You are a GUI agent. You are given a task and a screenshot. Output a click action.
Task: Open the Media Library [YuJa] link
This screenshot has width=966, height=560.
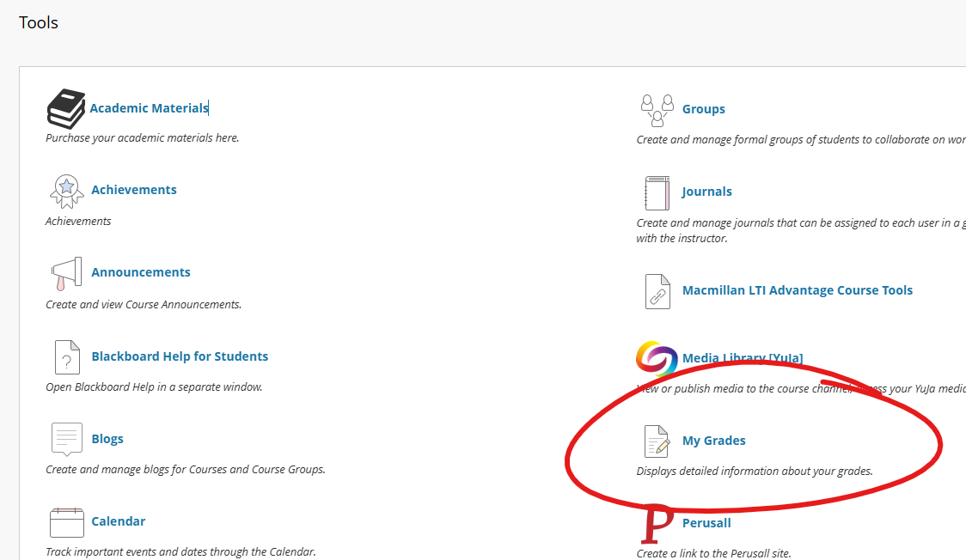[x=743, y=357]
